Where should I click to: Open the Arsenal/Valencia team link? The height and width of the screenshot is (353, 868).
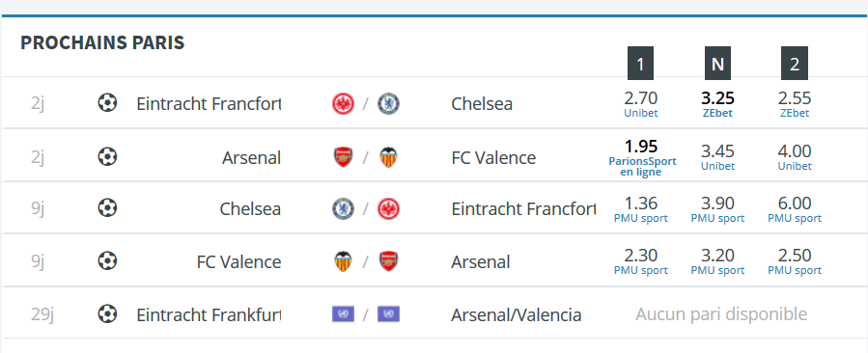pyautogui.click(x=516, y=314)
